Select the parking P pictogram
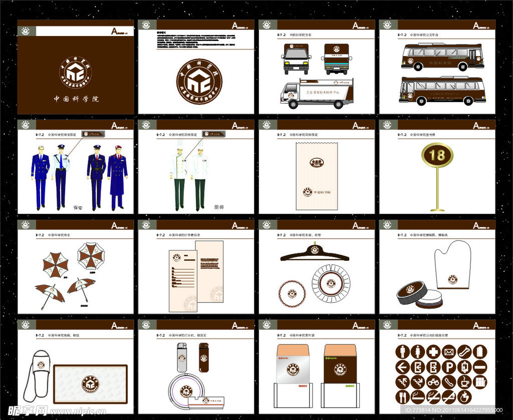 (x=449, y=367)
